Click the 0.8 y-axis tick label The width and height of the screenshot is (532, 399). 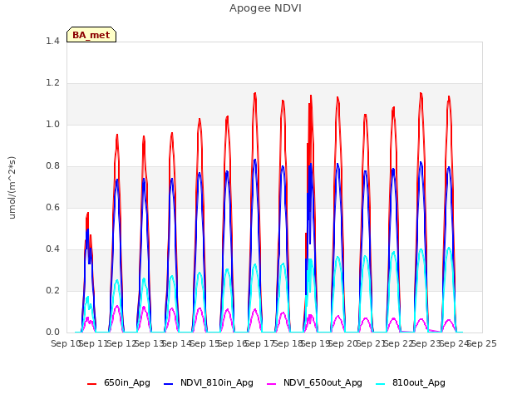coord(52,166)
